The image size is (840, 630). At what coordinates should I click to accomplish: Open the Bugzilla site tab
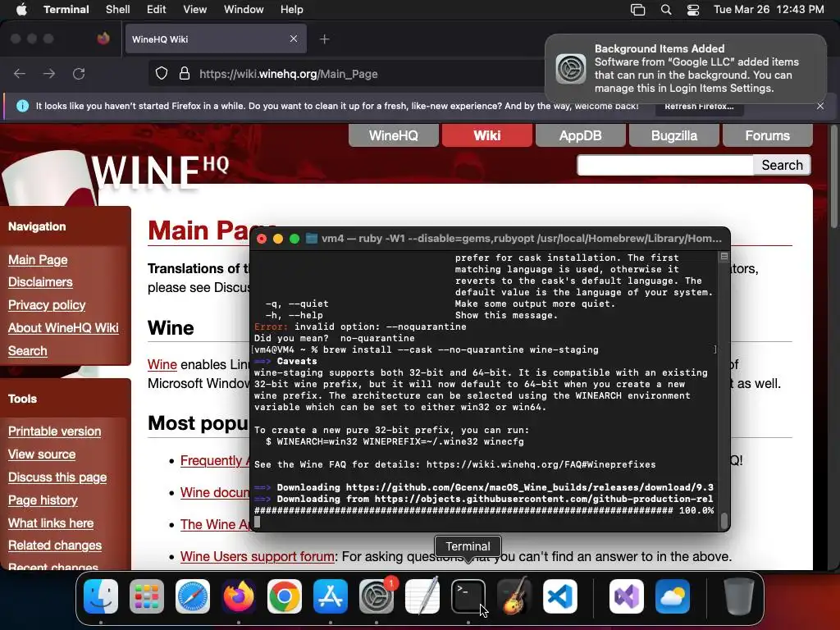[674, 135]
